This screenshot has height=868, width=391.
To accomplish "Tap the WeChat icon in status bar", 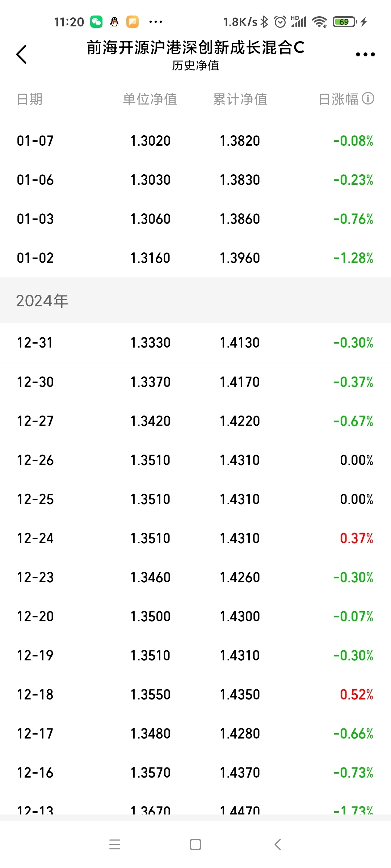I will pos(96,22).
